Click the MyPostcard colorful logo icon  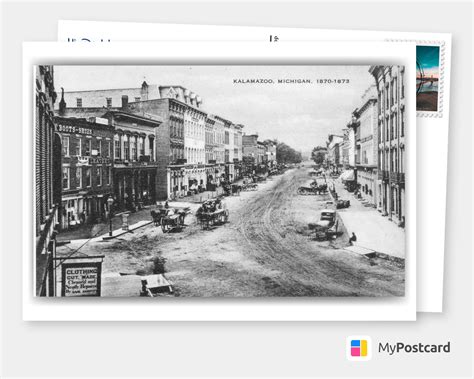(x=359, y=348)
